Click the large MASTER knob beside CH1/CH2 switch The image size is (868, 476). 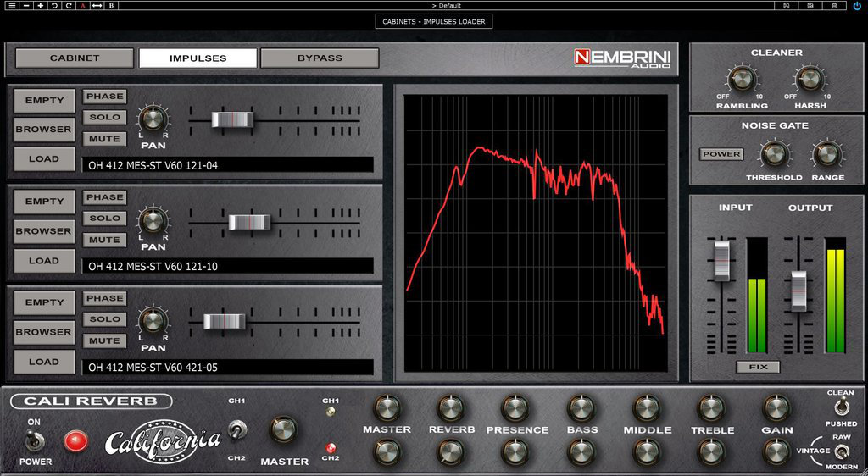[283, 430]
